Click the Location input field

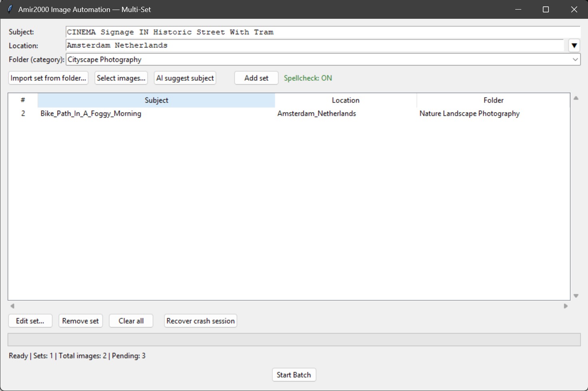(280, 45)
